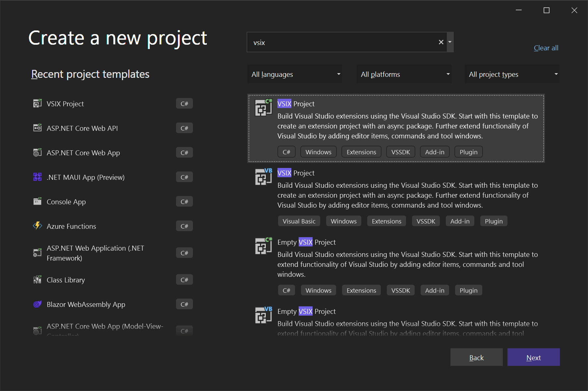
Task: Click the Empty VSIX Project C# icon
Action: 263,246
